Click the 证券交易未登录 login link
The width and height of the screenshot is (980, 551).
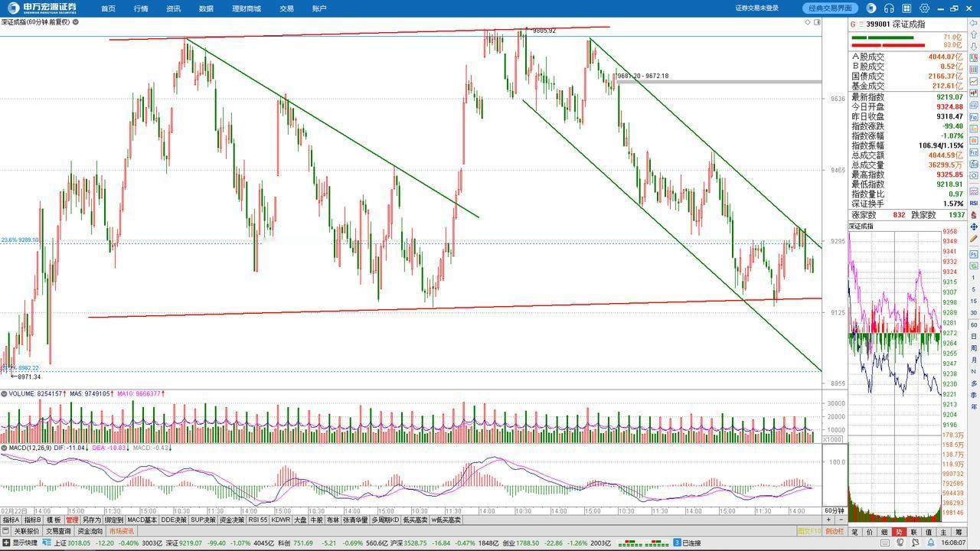[757, 8]
